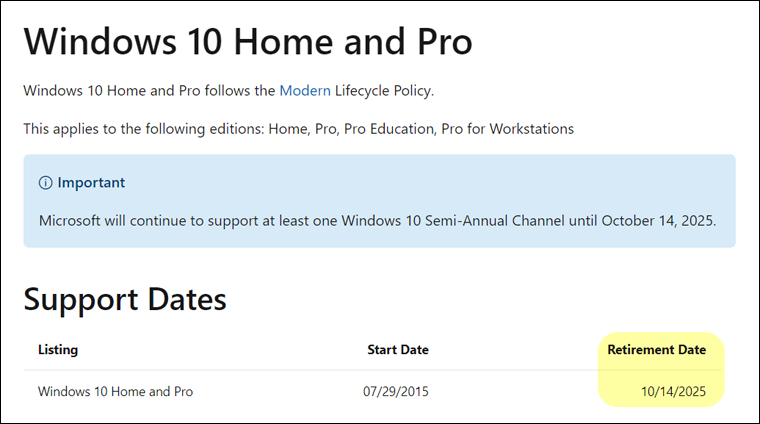The width and height of the screenshot is (760, 424).
Task: Click the Important info circle icon
Action: pos(46,183)
